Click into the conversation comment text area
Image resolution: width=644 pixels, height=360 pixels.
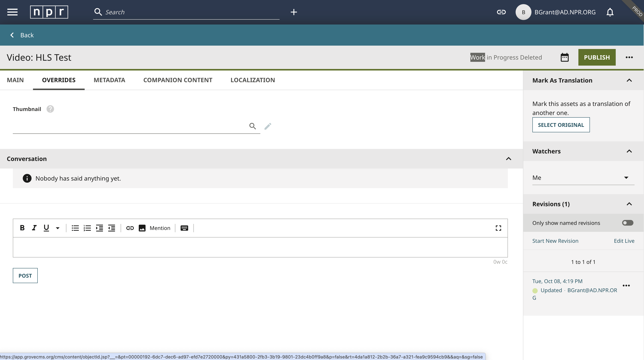pos(260,247)
